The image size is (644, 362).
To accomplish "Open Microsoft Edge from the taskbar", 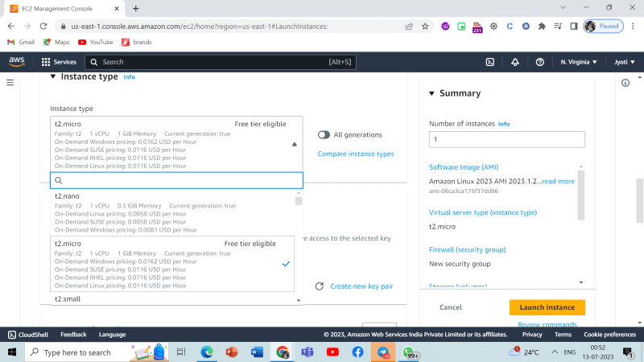I will click(x=207, y=352).
